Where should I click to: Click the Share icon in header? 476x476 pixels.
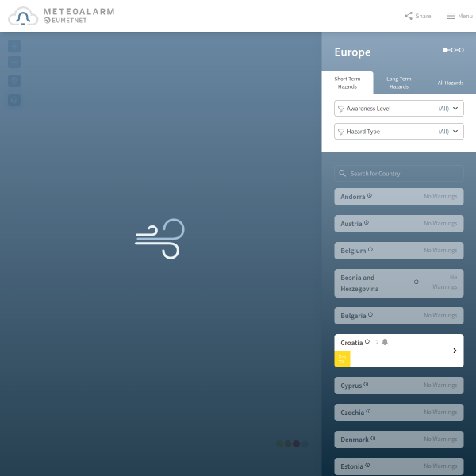click(x=409, y=16)
